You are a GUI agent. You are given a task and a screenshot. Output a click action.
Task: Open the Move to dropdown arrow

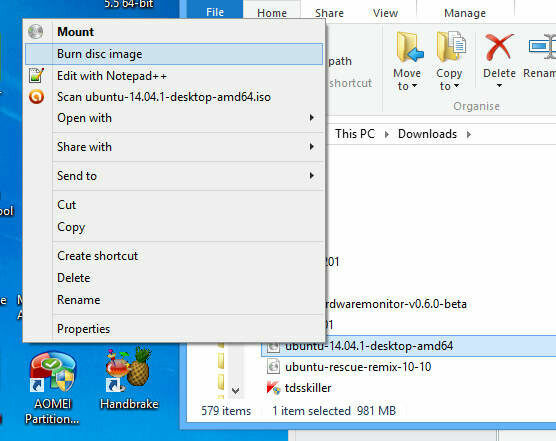[x=414, y=86]
